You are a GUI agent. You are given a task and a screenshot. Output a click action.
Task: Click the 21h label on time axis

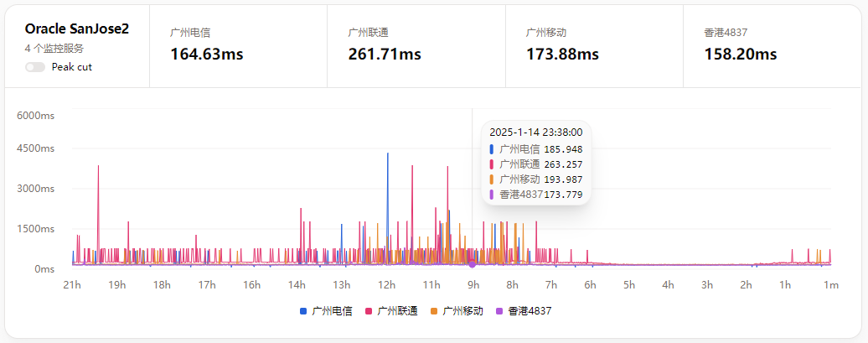(72, 285)
